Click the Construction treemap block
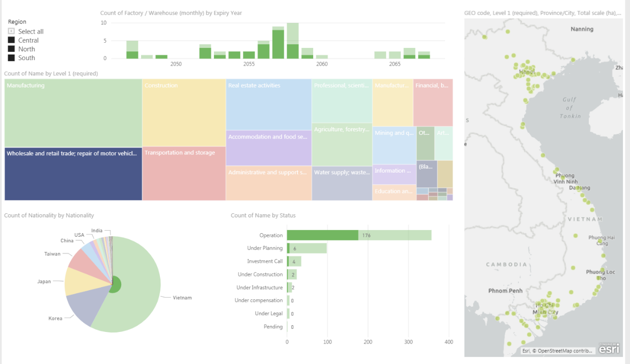This screenshot has width=630, height=364. (x=183, y=113)
